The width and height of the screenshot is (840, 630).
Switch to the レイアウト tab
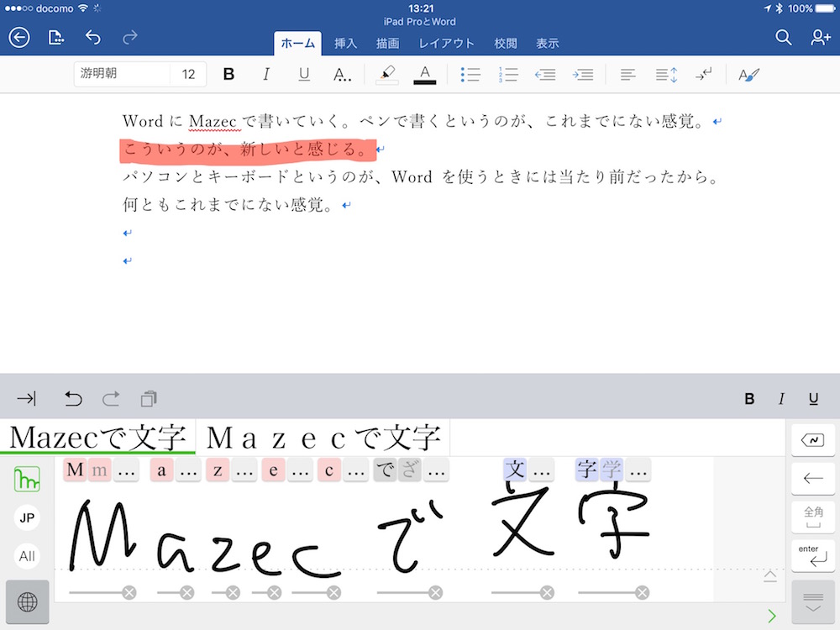tap(446, 44)
